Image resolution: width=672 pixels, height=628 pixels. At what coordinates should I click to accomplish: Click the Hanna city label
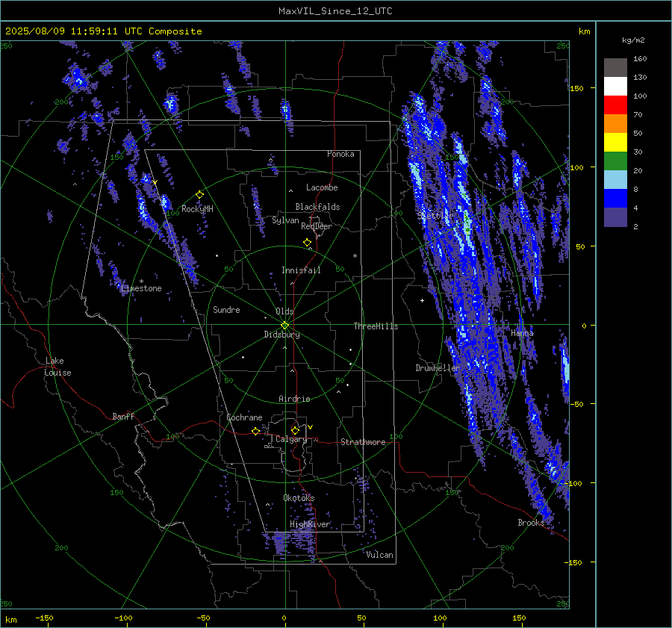tap(522, 333)
